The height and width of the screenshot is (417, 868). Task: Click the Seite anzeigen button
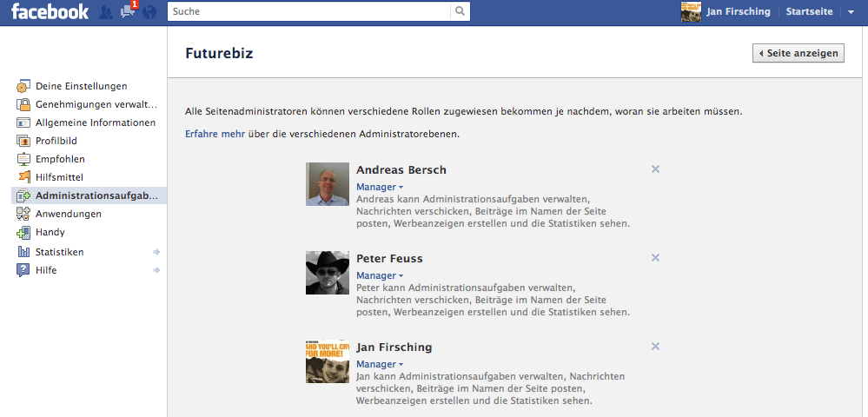(x=798, y=53)
